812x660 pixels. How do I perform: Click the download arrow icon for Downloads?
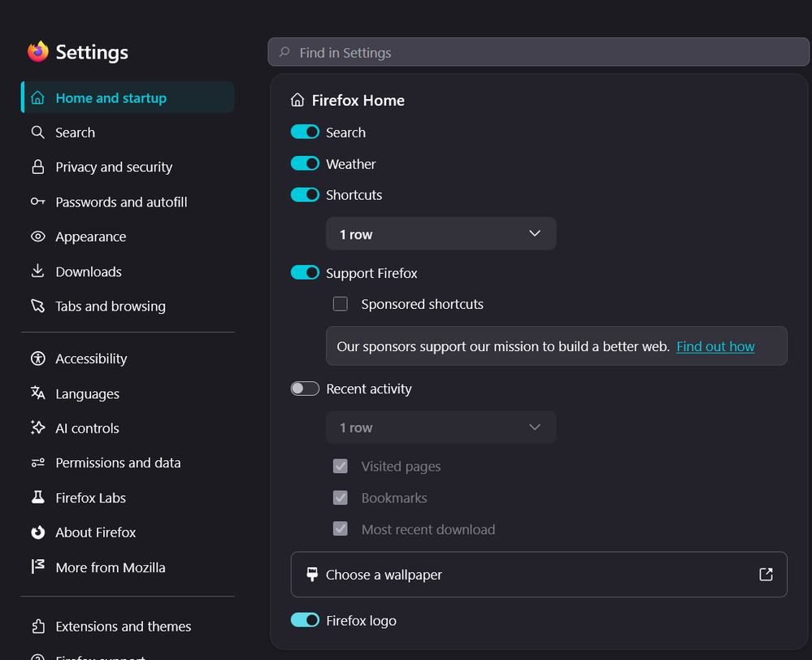pyautogui.click(x=38, y=271)
